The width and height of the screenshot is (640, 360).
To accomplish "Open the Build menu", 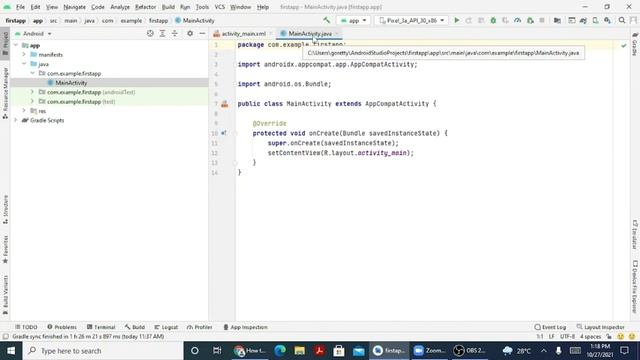I will (x=168, y=7).
